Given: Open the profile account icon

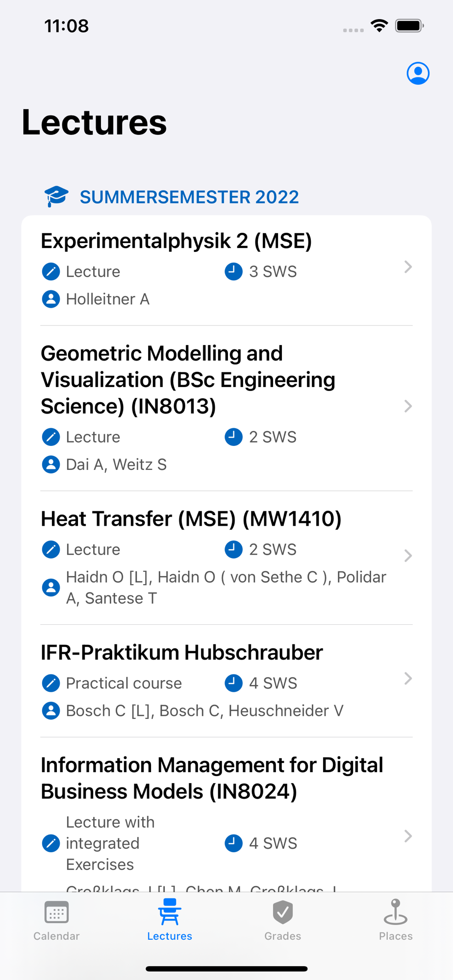Looking at the screenshot, I should 418,73.
